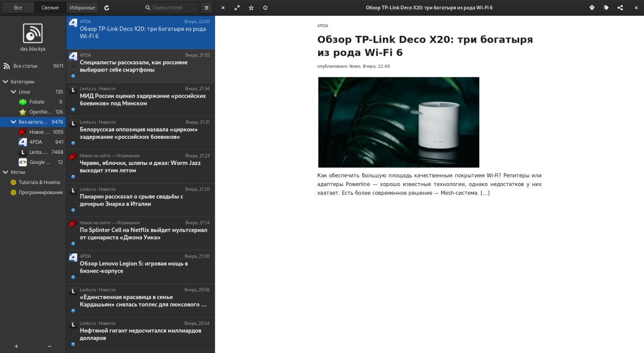Click the 4PDA source label above headline
The width and height of the screenshot is (644, 353).
click(323, 25)
